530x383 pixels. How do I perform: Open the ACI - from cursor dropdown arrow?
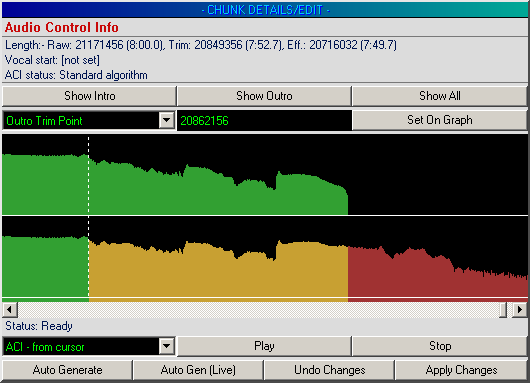click(x=167, y=346)
